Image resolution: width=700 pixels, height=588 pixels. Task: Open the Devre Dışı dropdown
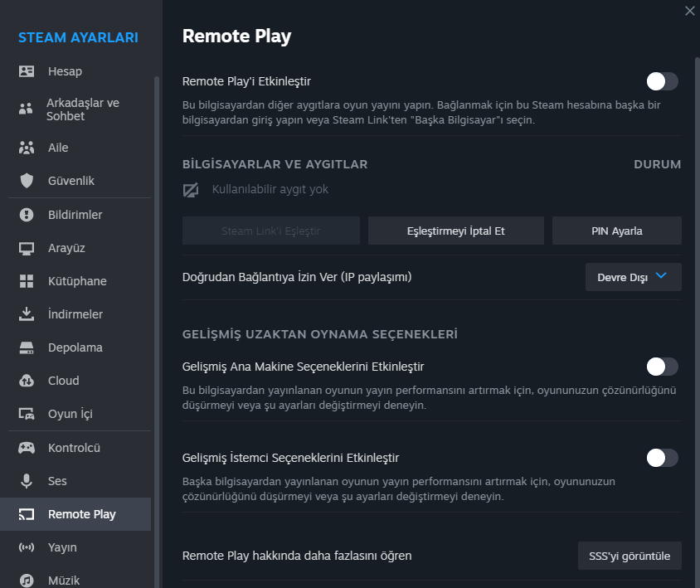[634, 277]
